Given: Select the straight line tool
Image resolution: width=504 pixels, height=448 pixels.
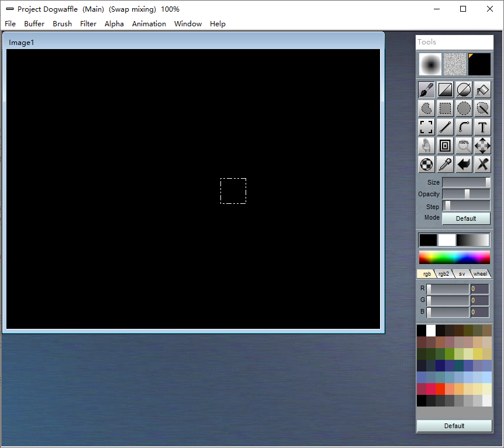Looking at the screenshot, I should (445, 127).
